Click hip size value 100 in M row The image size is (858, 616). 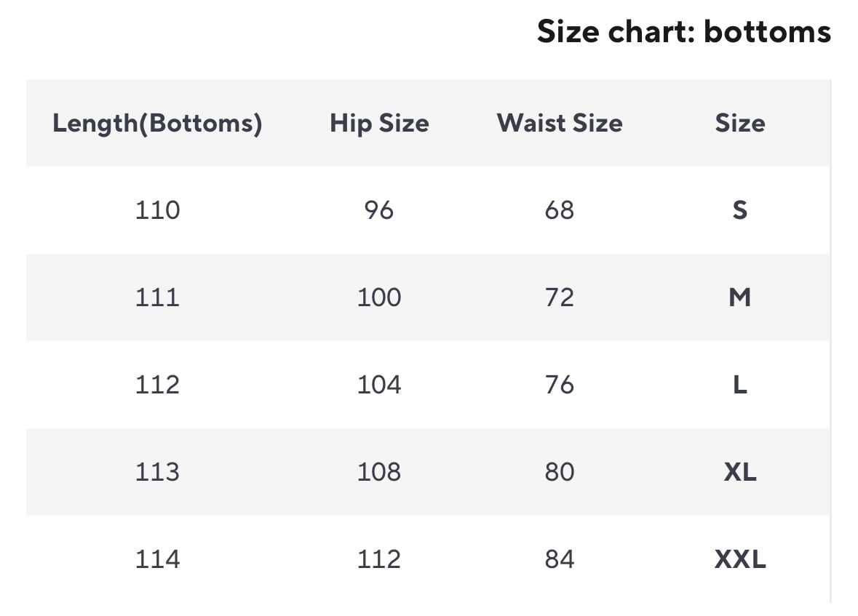(x=379, y=297)
